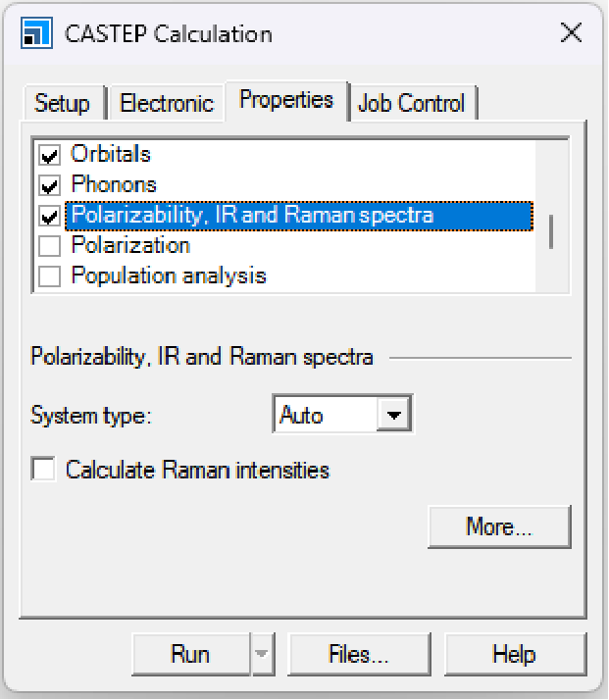The width and height of the screenshot is (609, 700).
Task: Expand the Run button dropdown arrow
Action: click(262, 654)
